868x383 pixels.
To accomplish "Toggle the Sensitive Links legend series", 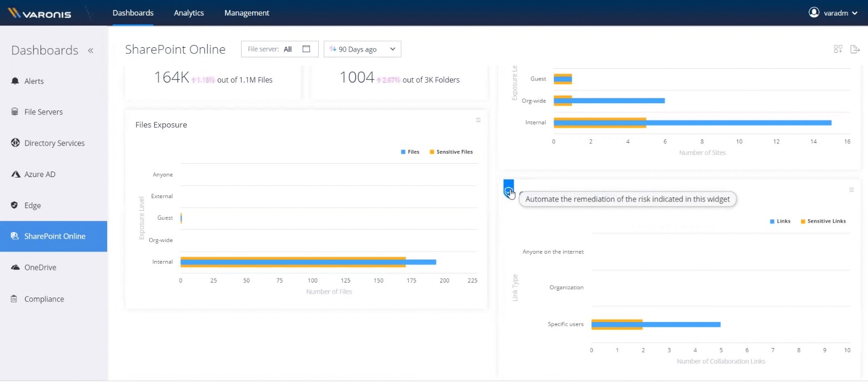I will coord(823,221).
